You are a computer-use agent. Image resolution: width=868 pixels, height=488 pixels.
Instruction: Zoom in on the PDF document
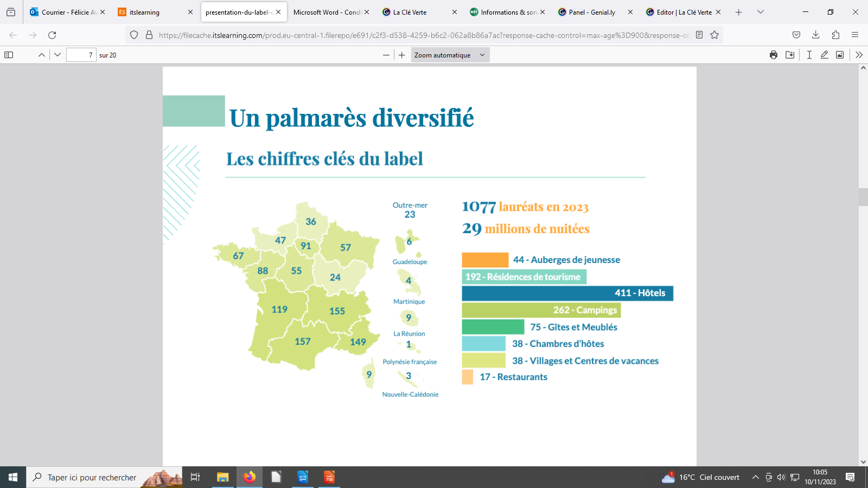click(402, 55)
